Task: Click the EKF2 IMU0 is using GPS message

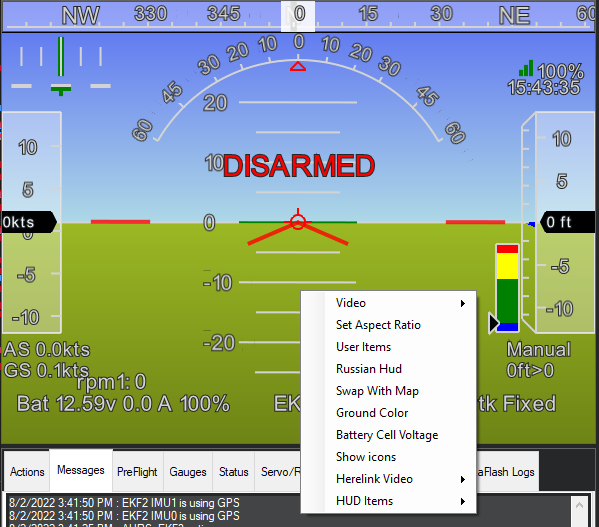Action: (124, 516)
